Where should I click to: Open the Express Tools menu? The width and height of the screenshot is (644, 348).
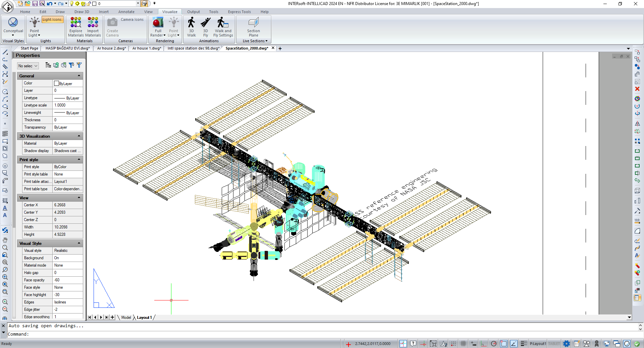coord(239,11)
